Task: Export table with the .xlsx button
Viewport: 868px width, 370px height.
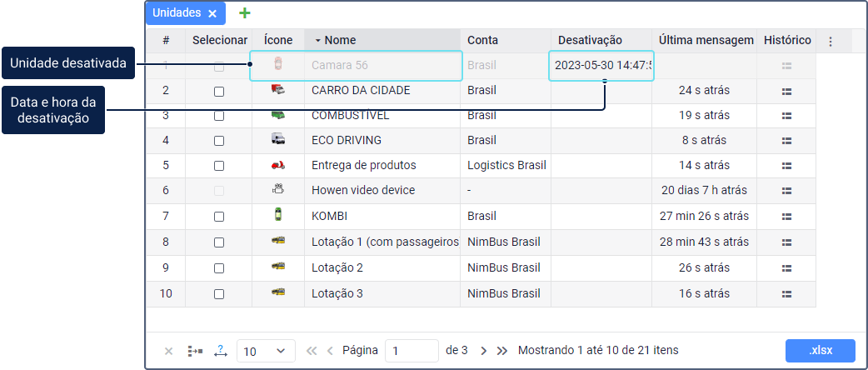Action: click(x=820, y=350)
